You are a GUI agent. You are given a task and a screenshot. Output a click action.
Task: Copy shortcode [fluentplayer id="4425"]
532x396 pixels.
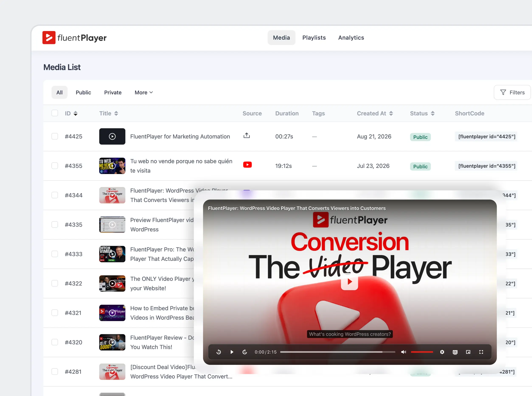point(486,137)
